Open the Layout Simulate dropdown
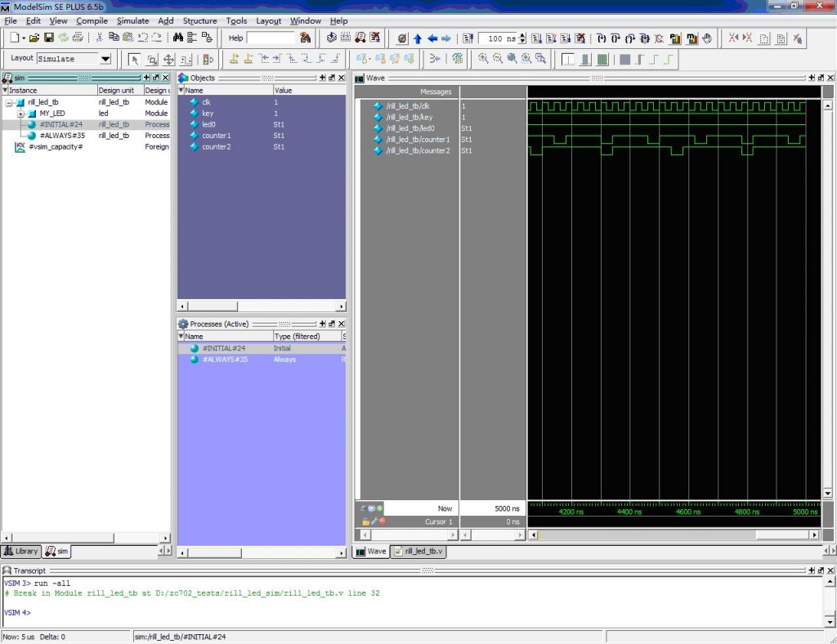 pos(105,59)
